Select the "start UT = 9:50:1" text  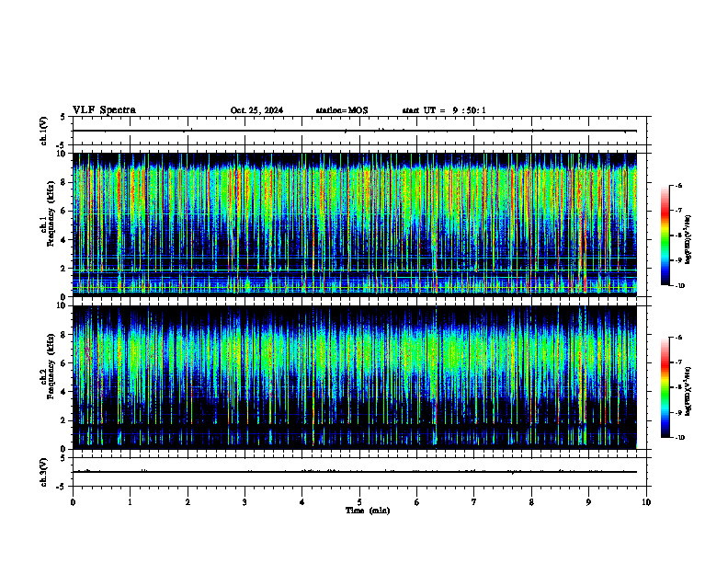pos(444,110)
